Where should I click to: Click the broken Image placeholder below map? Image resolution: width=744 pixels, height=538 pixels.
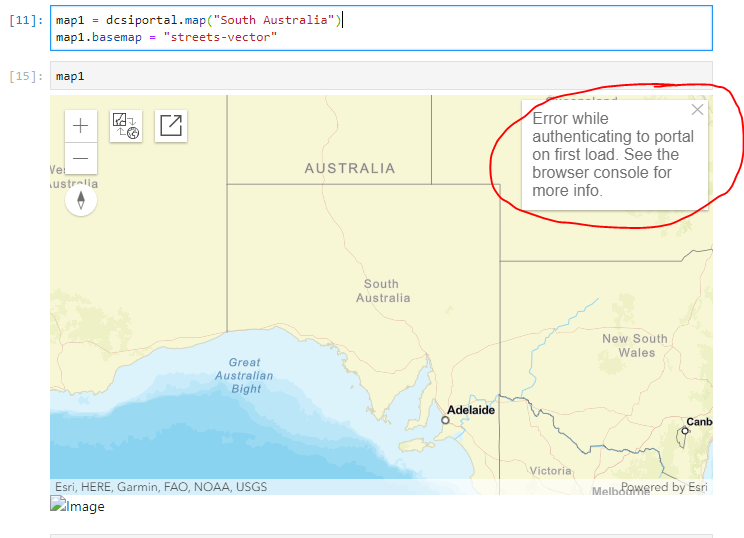click(x=77, y=506)
